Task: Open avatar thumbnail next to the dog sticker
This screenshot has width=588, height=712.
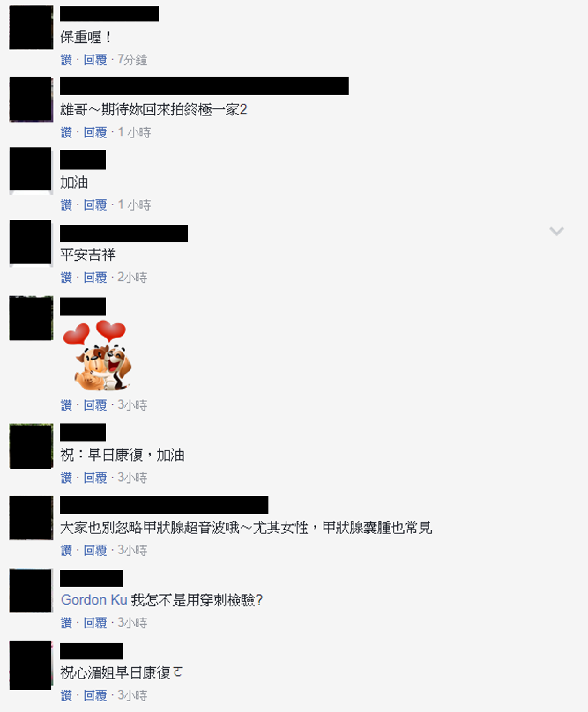Action: click(31, 318)
